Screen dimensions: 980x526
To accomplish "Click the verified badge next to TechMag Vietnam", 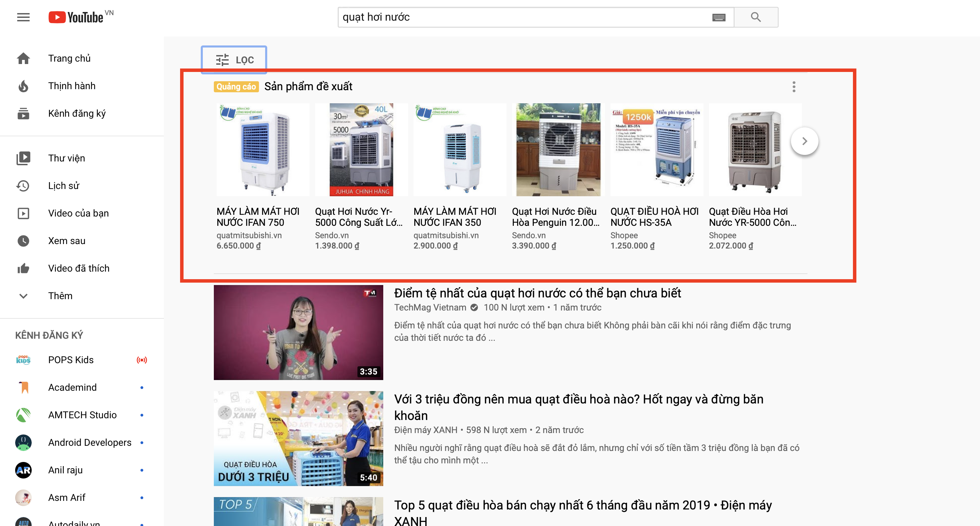I will coord(473,307).
